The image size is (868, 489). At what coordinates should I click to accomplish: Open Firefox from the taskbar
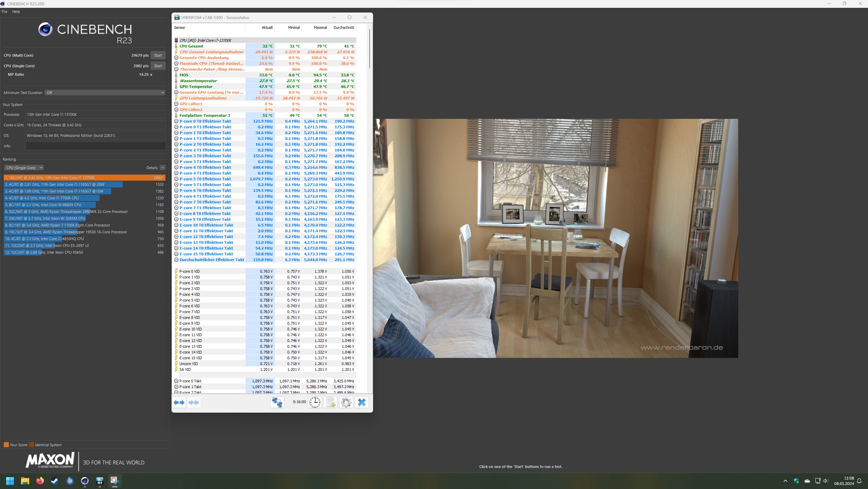40,481
